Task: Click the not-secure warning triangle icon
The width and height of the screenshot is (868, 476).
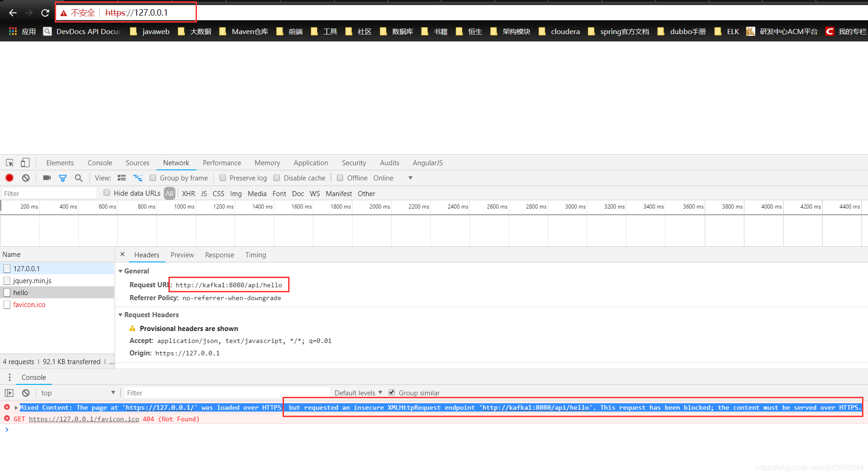Action: coord(64,13)
